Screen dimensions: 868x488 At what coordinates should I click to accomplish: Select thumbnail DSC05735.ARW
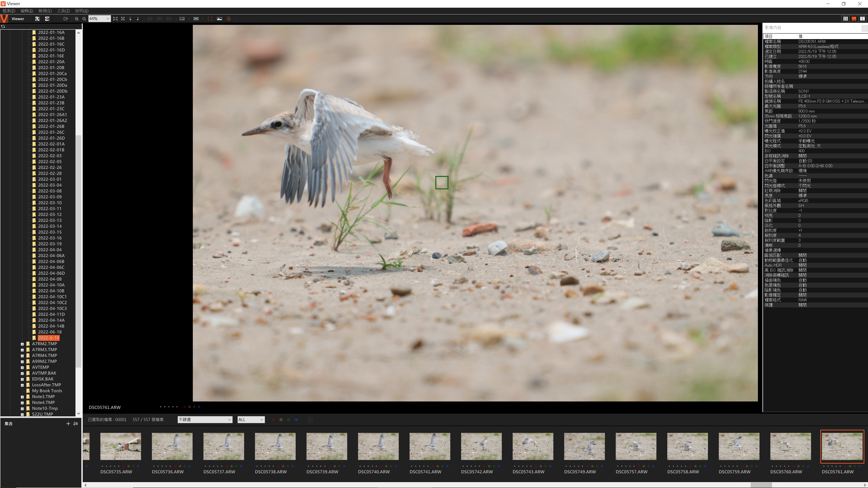click(x=121, y=446)
